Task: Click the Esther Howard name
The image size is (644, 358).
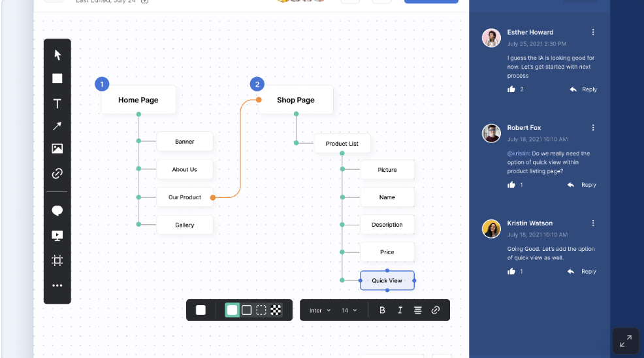Action: tap(530, 32)
